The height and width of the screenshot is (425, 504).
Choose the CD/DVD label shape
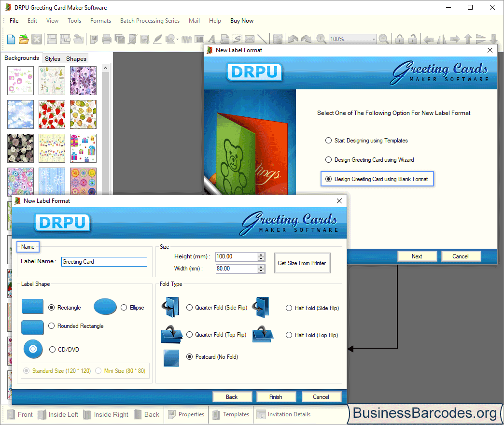coord(53,350)
